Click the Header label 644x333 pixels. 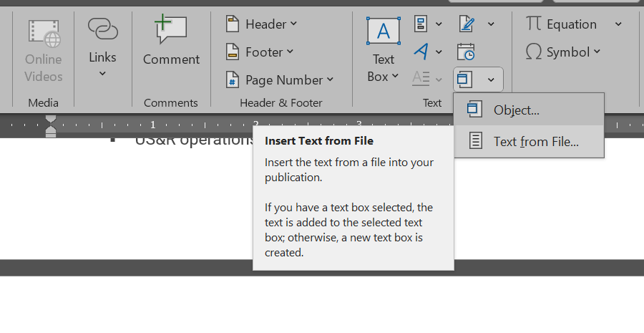(x=265, y=24)
